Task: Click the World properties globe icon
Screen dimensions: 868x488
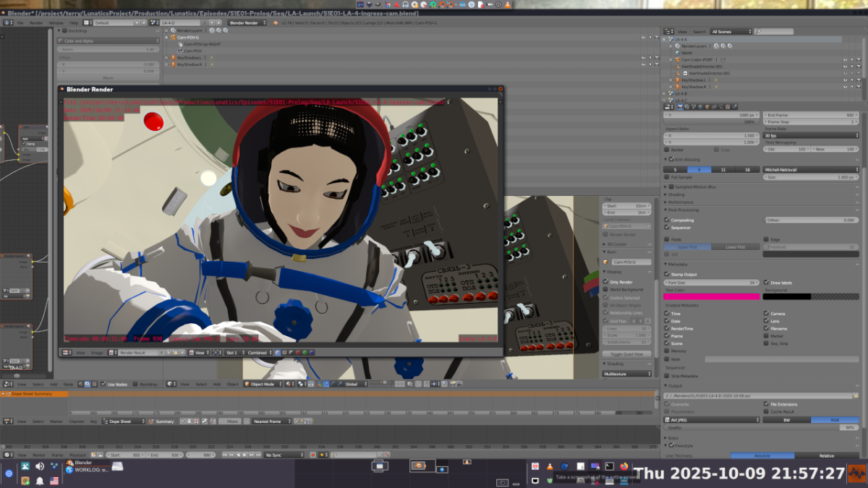Action: (x=700, y=106)
